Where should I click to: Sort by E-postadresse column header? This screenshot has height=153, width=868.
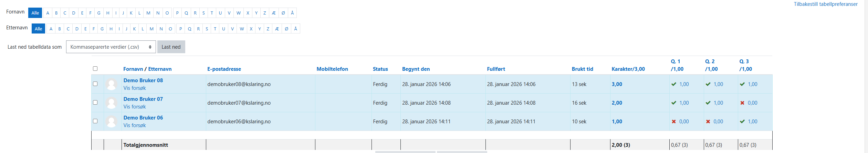224,69
